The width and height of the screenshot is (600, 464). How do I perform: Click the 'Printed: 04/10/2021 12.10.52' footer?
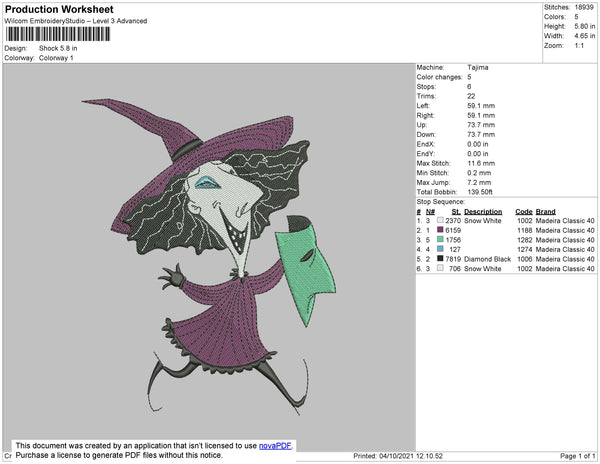[x=398, y=456]
